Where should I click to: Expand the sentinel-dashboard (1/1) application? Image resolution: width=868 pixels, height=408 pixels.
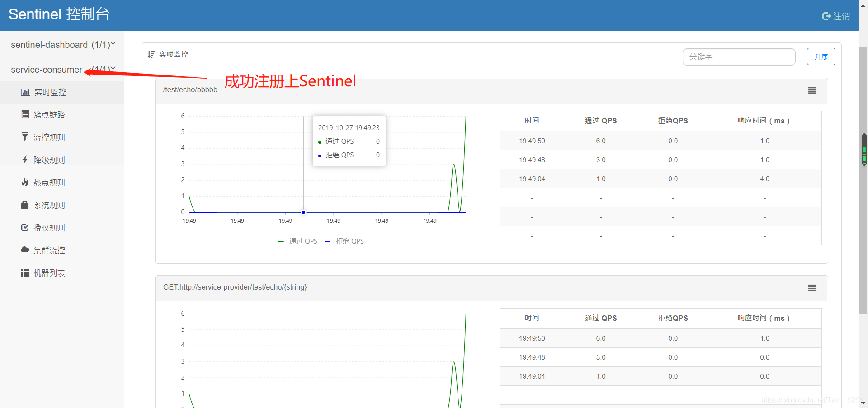coord(62,45)
